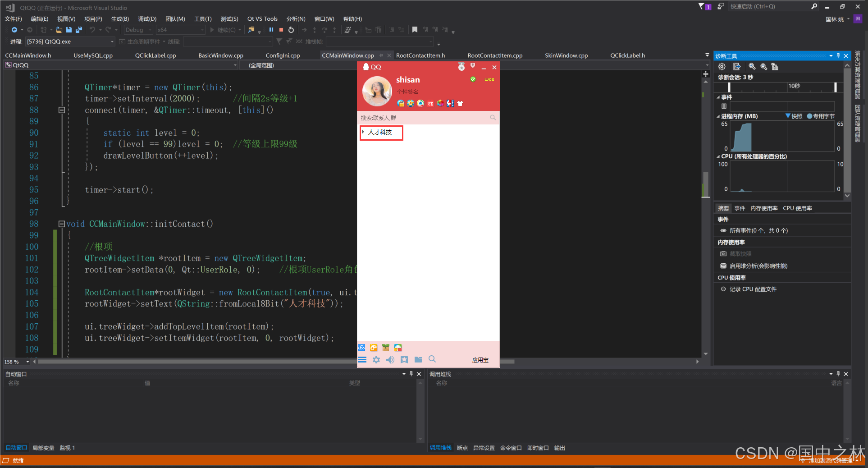The image size is (868, 468).
Task: Collapse the initContact function fold marker
Action: 61,224
